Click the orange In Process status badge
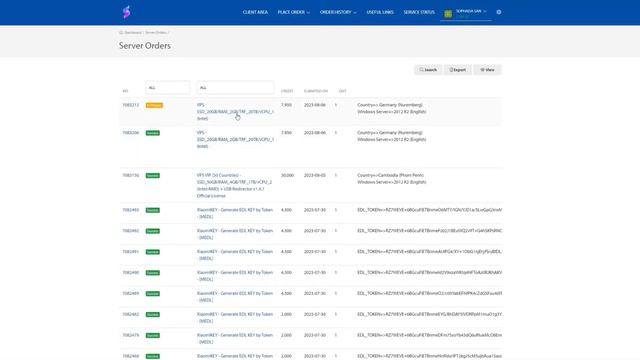The height and width of the screenshot is (360, 640). [154, 105]
